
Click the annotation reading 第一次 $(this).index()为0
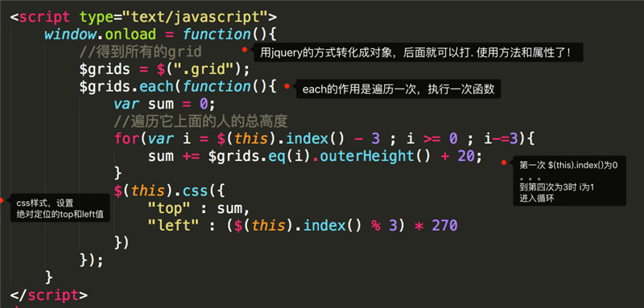(569, 180)
